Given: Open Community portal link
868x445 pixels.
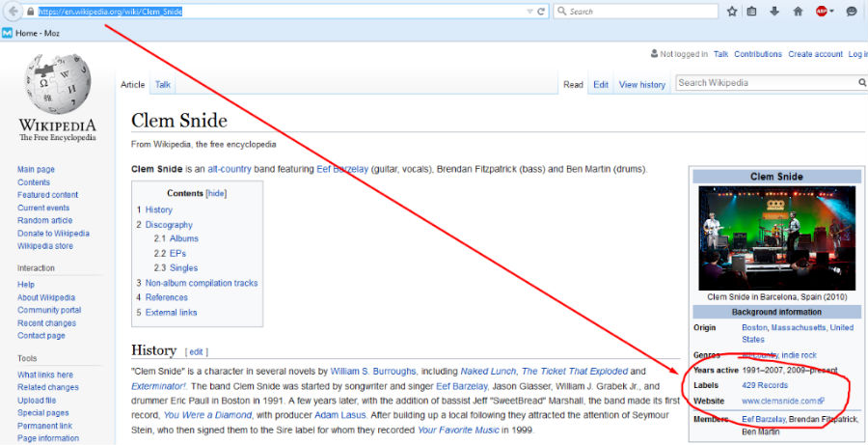Looking at the screenshot, I should (x=49, y=310).
